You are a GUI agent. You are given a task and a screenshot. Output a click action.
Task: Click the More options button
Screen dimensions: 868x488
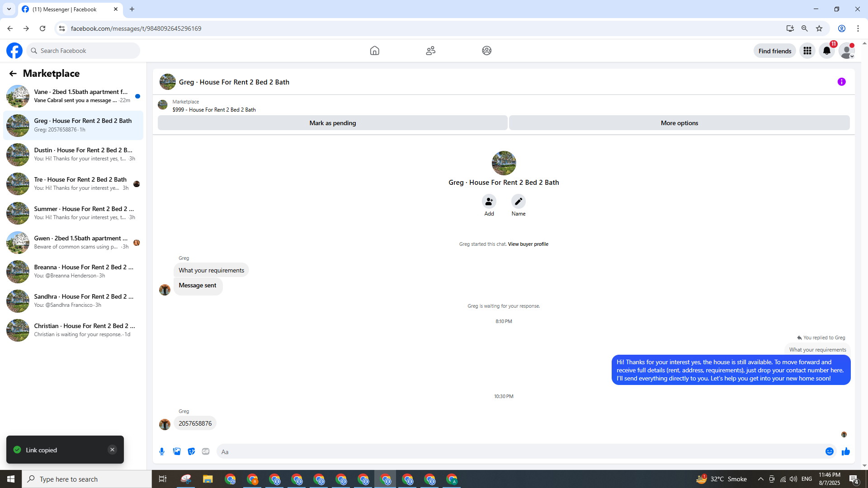679,123
